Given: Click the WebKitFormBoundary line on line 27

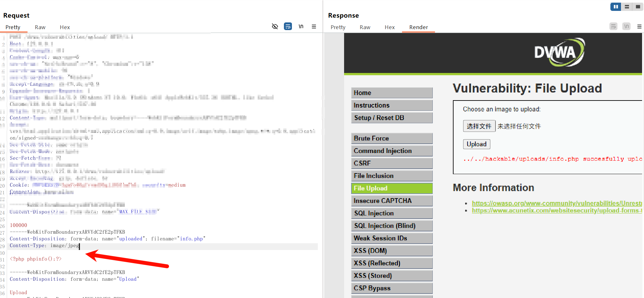Looking at the screenshot, I should 67,232.
